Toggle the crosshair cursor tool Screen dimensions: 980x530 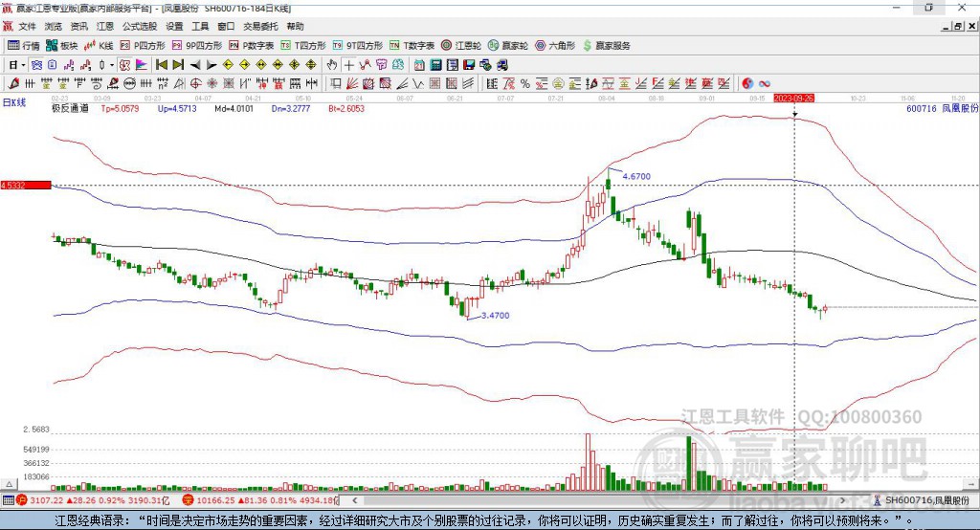348,65
